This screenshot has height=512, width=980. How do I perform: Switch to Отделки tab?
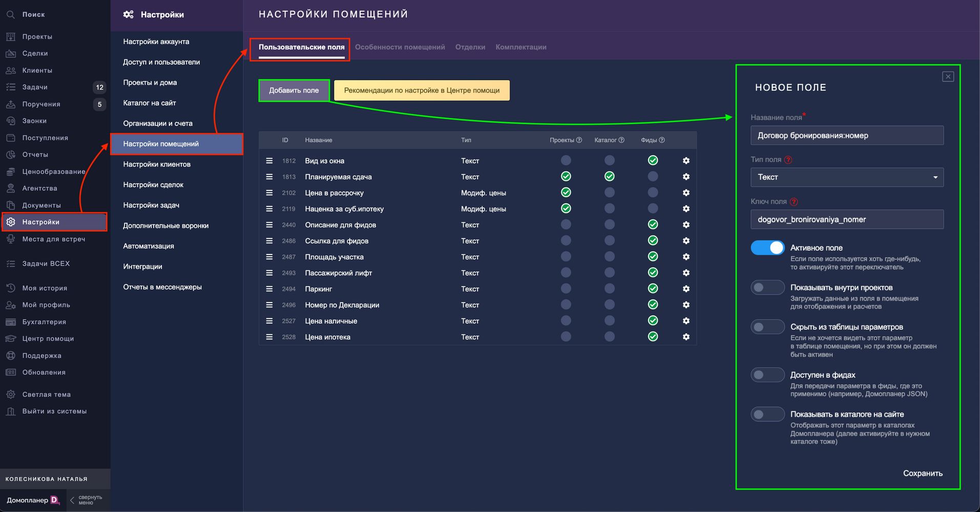pyautogui.click(x=470, y=47)
